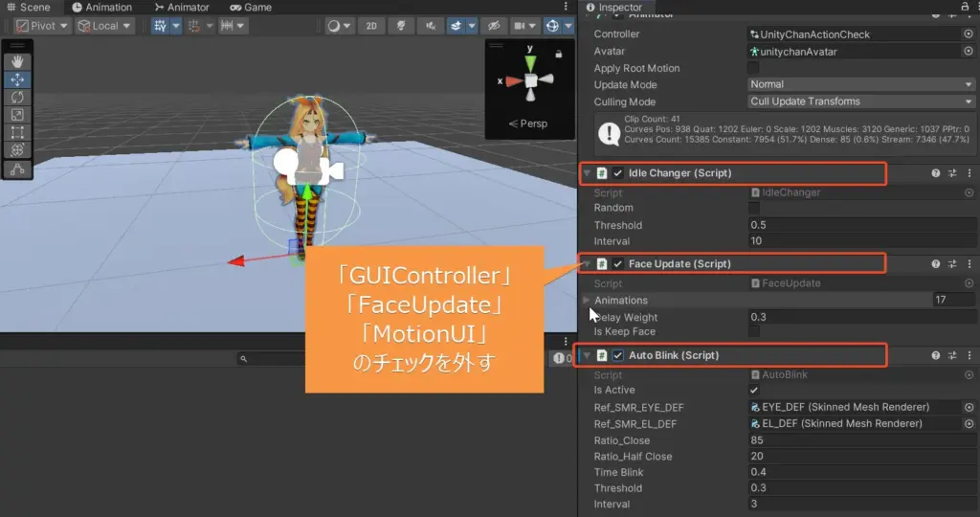Toggle scene audio mute icon
The width and height of the screenshot is (980, 517).
pos(431,26)
